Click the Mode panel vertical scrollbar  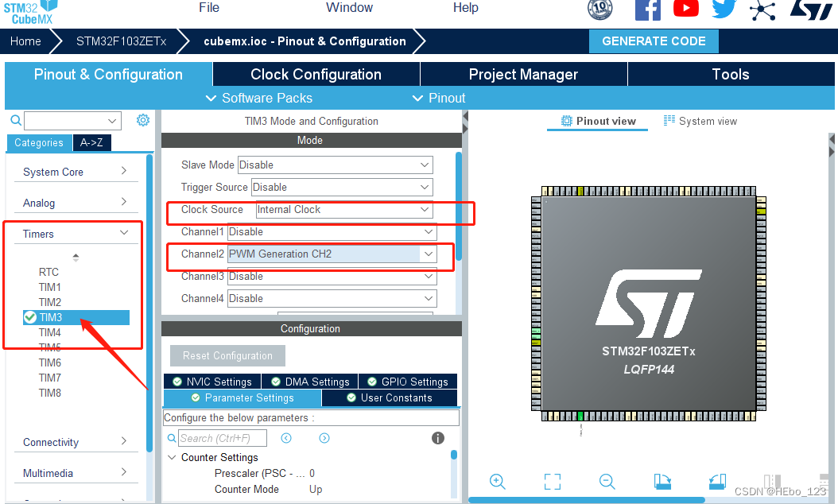coord(459,207)
